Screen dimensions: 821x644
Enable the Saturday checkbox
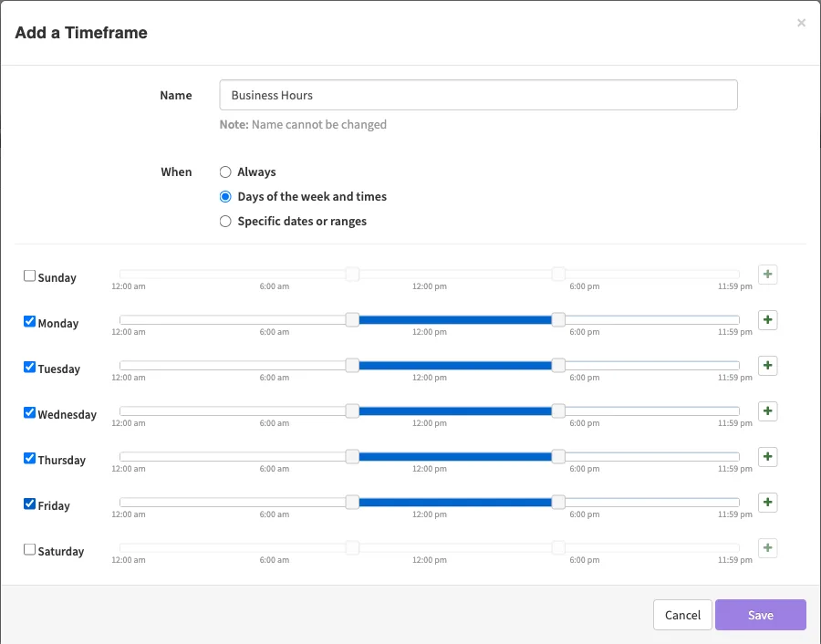point(30,549)
